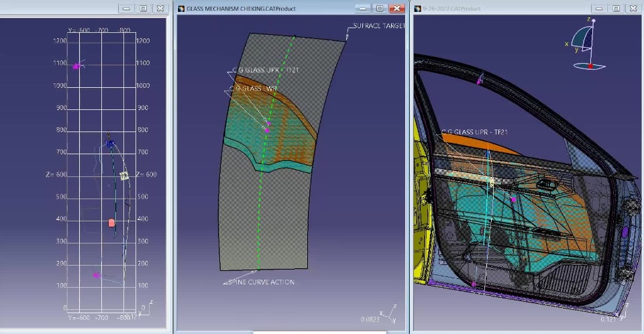Select the yellow square marker near Z= 600
The image size is (644, 334).
pyautogui.click(x=124, y=176)
